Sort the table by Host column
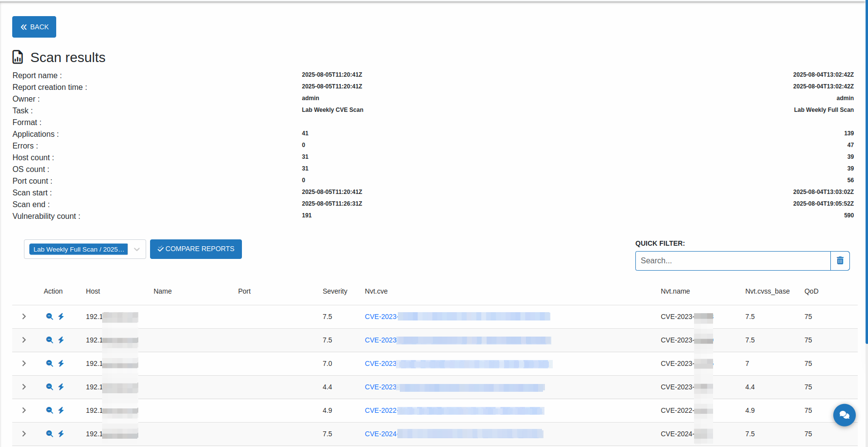Image resolution: width=868 pixels, height=447 pixels. [93, 291]
